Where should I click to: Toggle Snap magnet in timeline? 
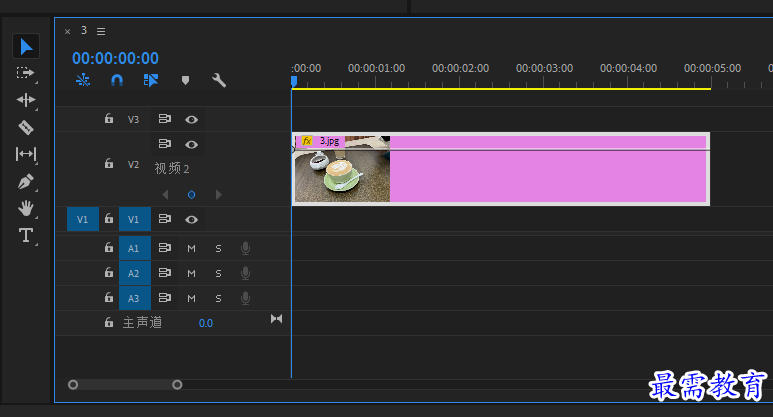point(117,80)
